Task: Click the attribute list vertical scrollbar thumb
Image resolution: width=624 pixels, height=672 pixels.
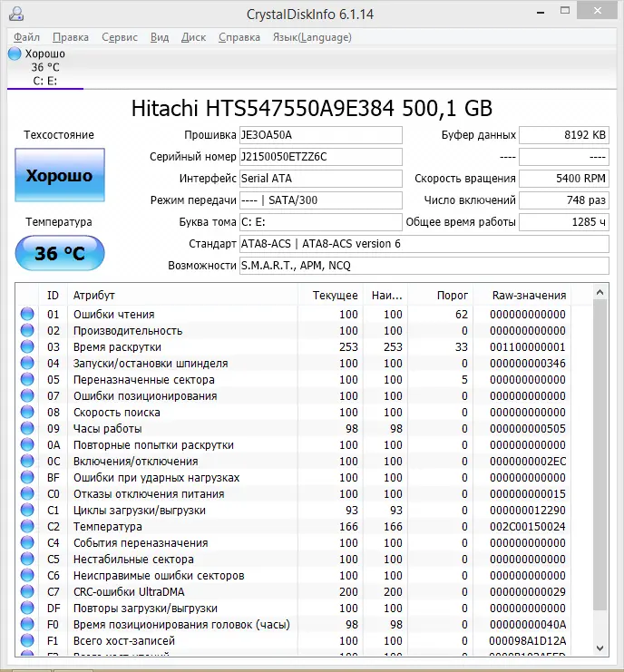Action: (x=600, y=455)
